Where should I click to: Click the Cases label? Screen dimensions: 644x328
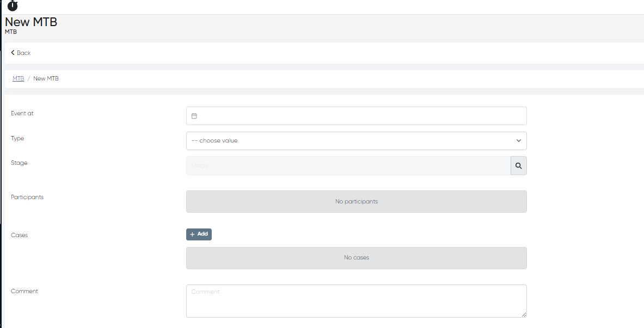[x=19, y=235]
